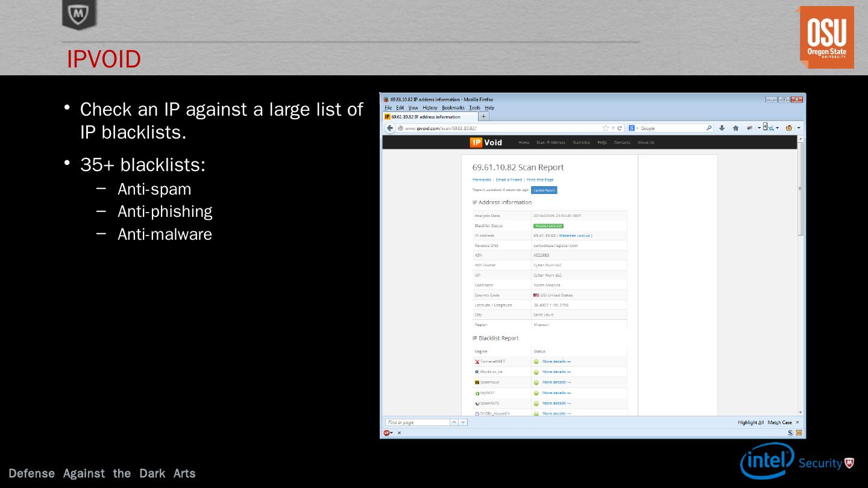This screenshot has width=868, height=488.
Task: Open Contacts nav link
Action: tap(622, 143)
